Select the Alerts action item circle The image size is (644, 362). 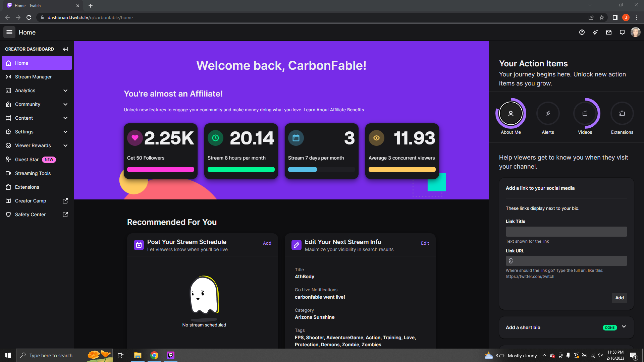(548, 114)
